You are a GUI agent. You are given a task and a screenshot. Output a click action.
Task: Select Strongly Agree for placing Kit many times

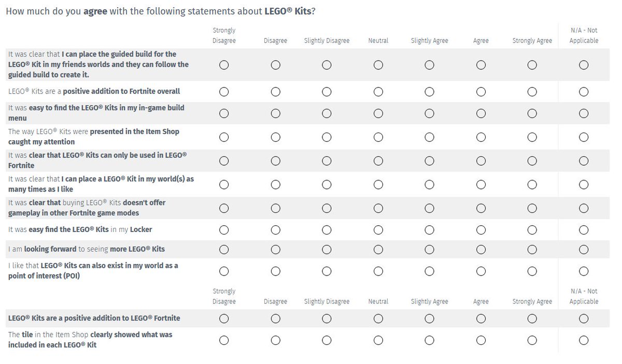tap(532, 185)
